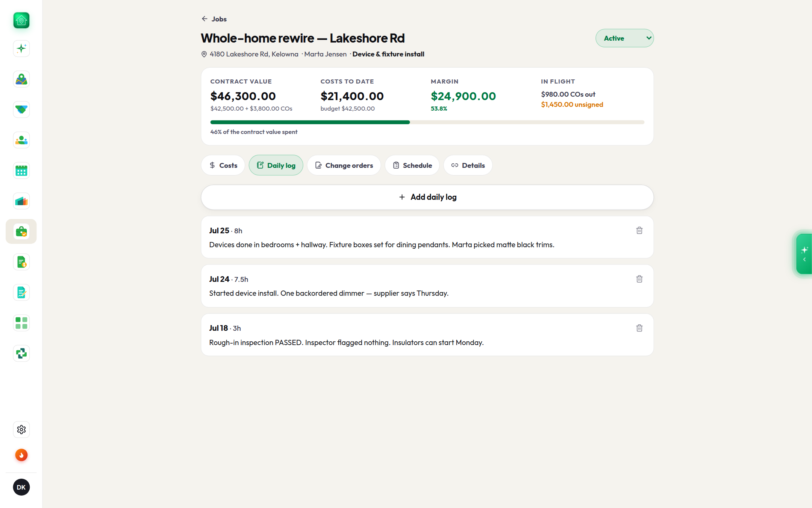Expand the Active status dropdown
Image resolution: width=812 pixels, height=508 pixels.
(x=624, y=38)
